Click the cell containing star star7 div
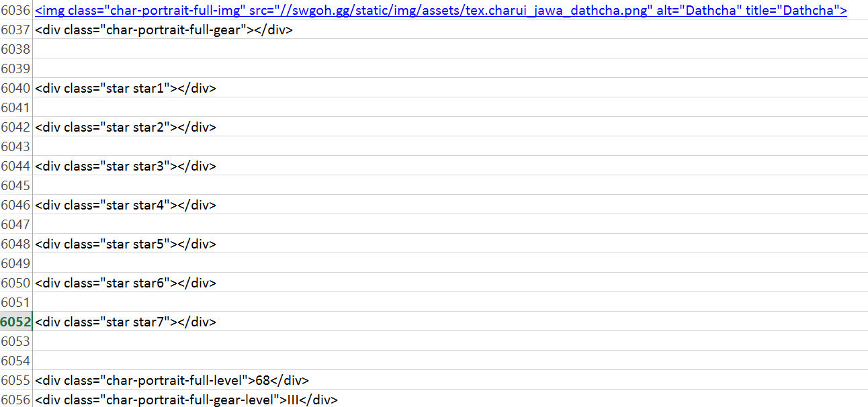This screenshot has width=868, height=407. (126, 322)
